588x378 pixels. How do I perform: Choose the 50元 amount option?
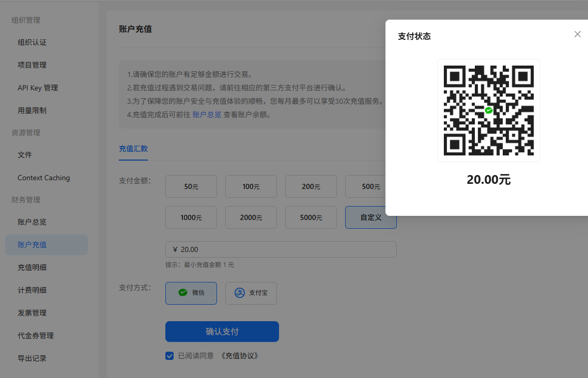pyautogui.click(x=191, y=186)
